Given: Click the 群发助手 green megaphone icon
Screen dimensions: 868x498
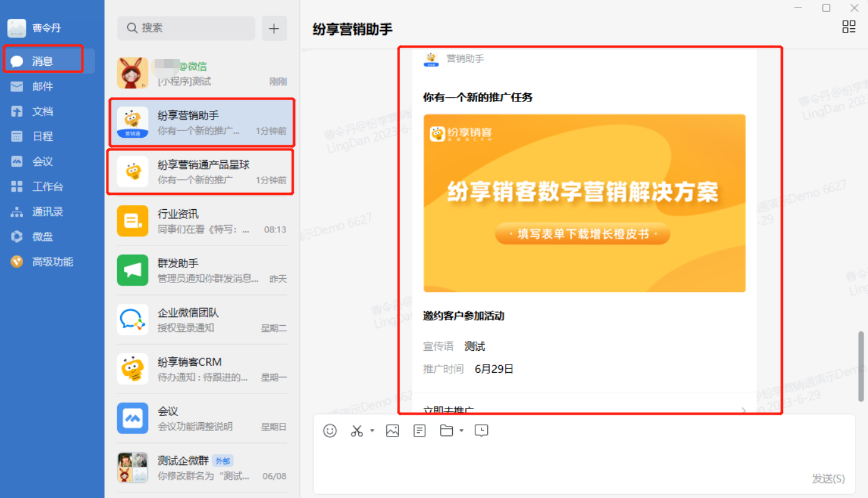Looking at the screenshot, I should 133,271.
